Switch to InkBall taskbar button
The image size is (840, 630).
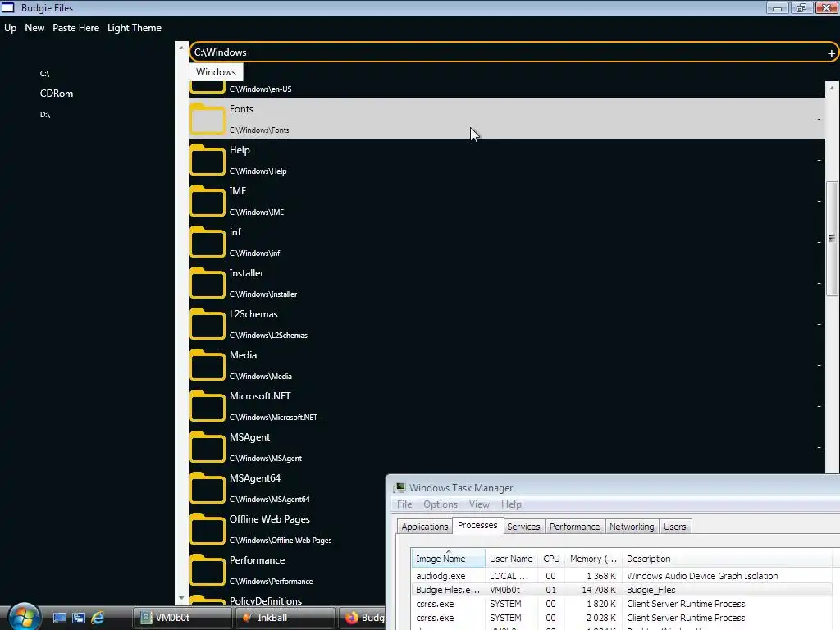click(285, 618)
